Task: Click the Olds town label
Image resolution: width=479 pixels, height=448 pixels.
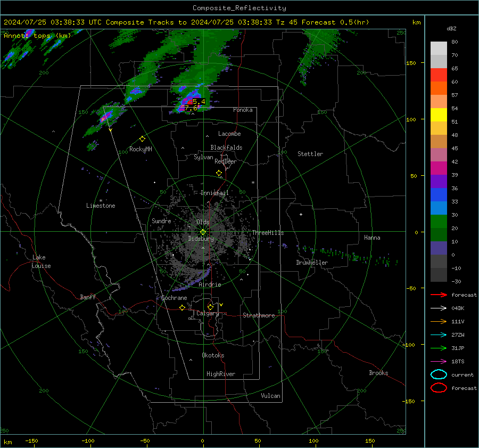Action: [203, 222]
